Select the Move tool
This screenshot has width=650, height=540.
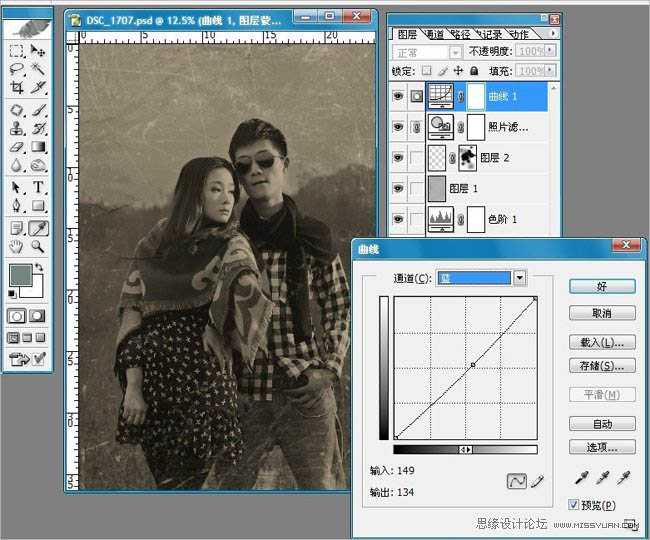click(38, 51)
